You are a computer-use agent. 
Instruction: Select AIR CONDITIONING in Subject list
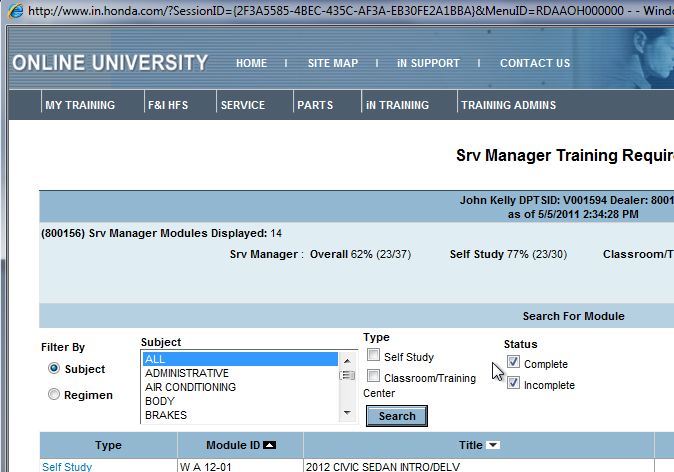[190, 387]
